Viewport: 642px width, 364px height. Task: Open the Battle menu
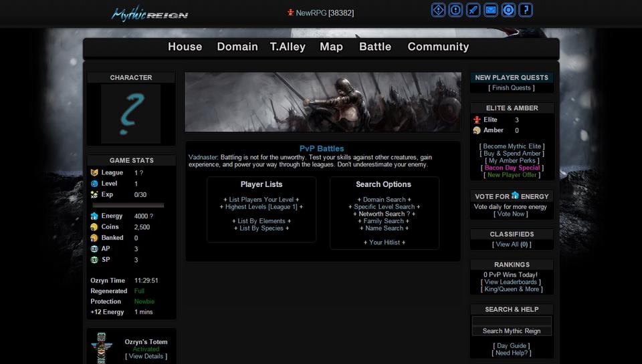pyautogui.click(x=375, y=47)
